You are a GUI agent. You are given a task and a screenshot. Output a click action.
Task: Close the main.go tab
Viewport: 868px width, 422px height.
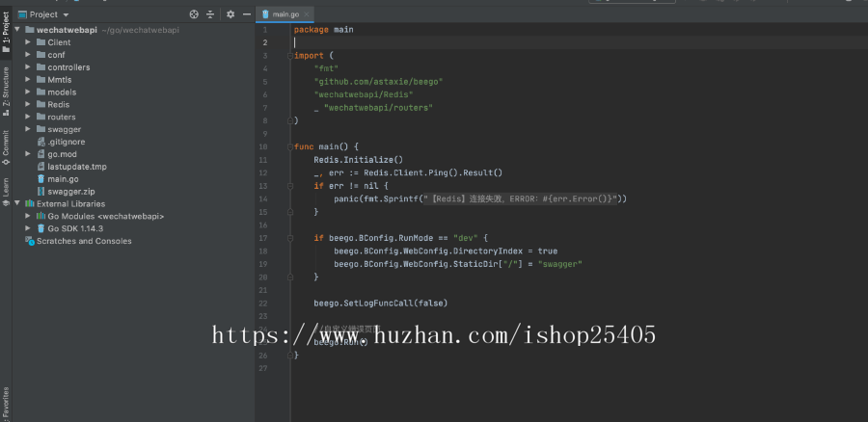pyautogui.click(x=307, y=14)
